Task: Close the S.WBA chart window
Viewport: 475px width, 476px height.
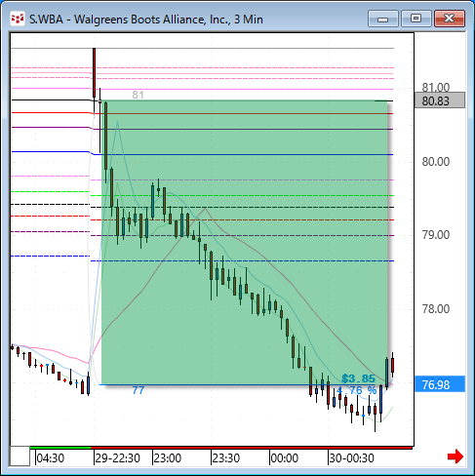Action: pos(450,19)
